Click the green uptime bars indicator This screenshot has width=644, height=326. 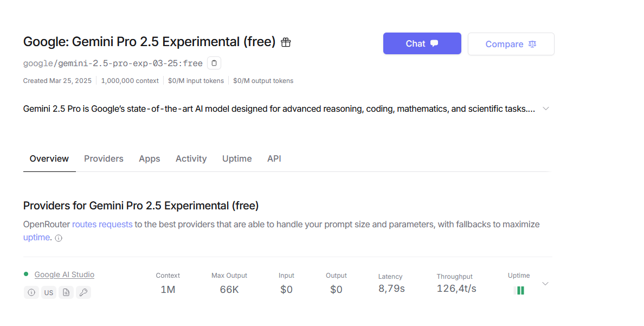519,291
